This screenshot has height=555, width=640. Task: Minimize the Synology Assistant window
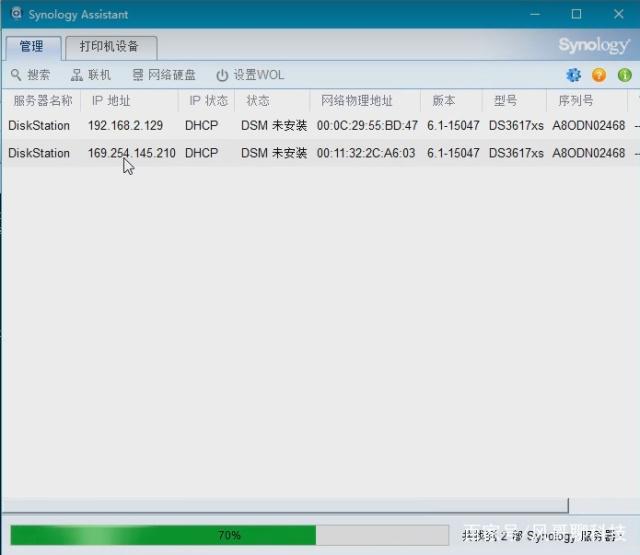pyautogui.click(x=535, y=14)
